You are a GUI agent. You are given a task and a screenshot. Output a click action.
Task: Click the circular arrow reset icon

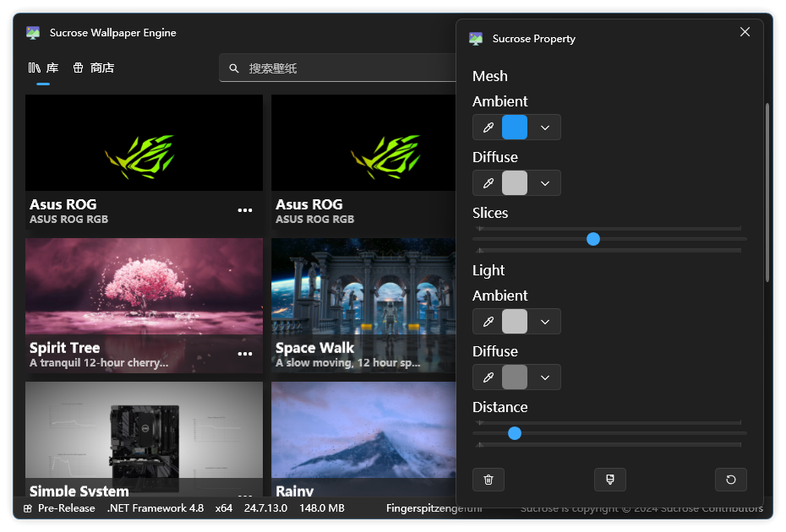point(730,480)
